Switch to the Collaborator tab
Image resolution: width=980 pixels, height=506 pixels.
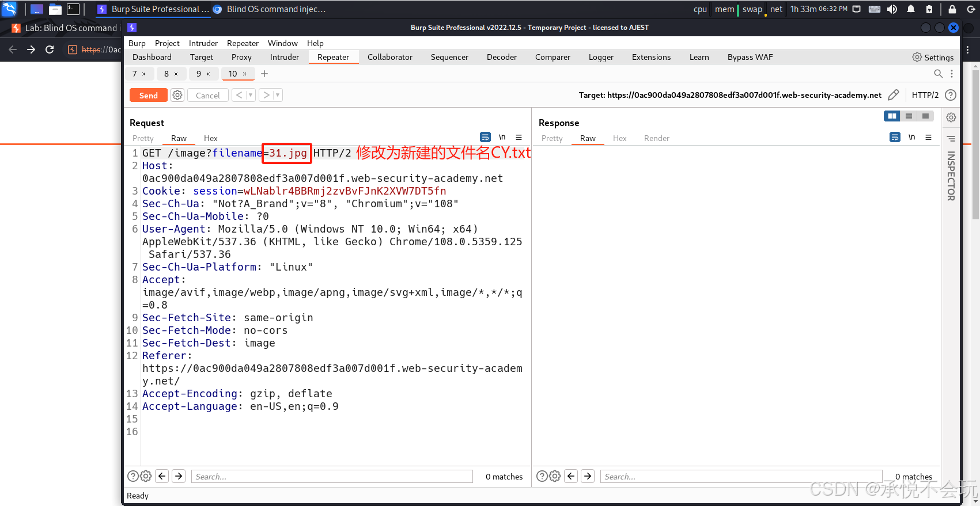(390, 57)
